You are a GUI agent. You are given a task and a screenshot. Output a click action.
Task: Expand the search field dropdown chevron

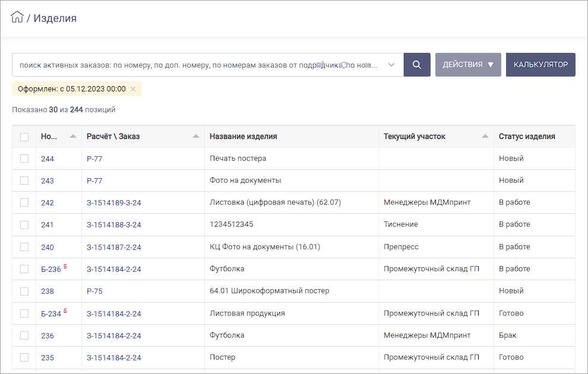tap(391, 65)
